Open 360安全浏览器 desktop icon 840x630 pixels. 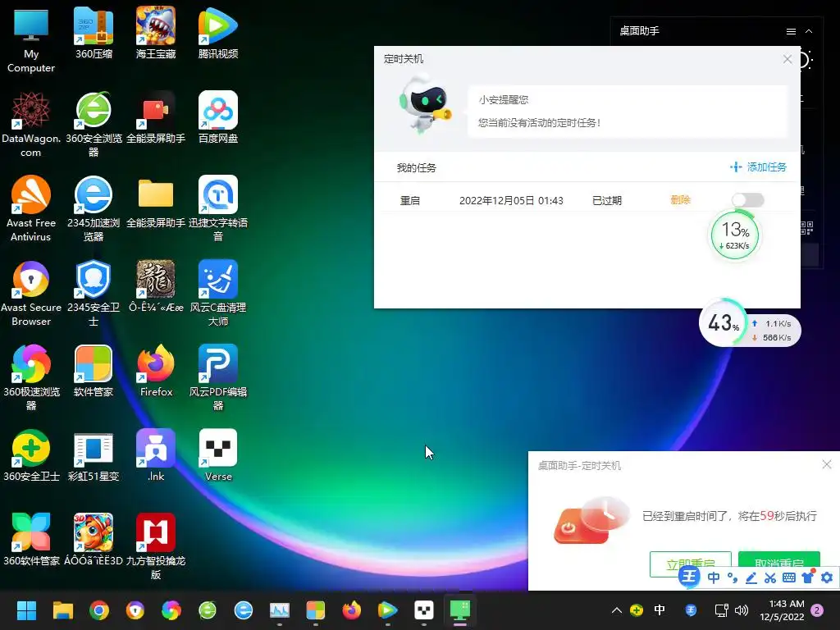pos(94,125)
